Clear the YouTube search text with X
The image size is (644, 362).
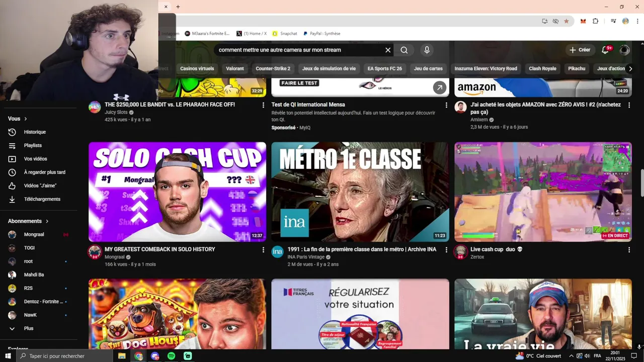(x=388, y=50)
